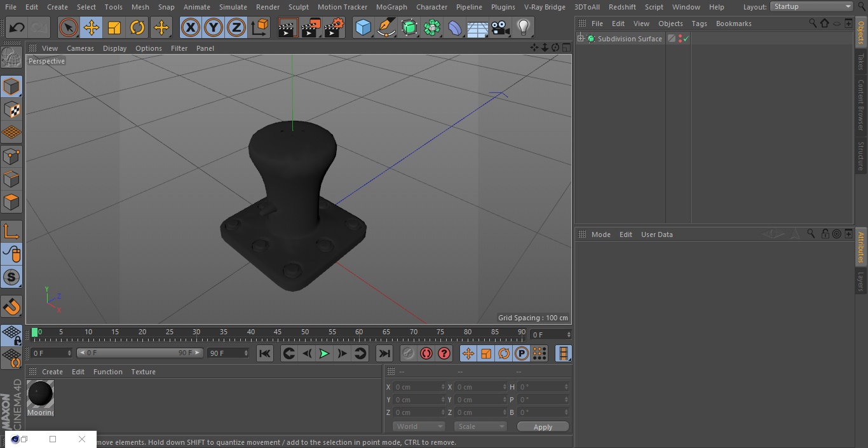
Task: Click the X position input field
Action: 419,387
